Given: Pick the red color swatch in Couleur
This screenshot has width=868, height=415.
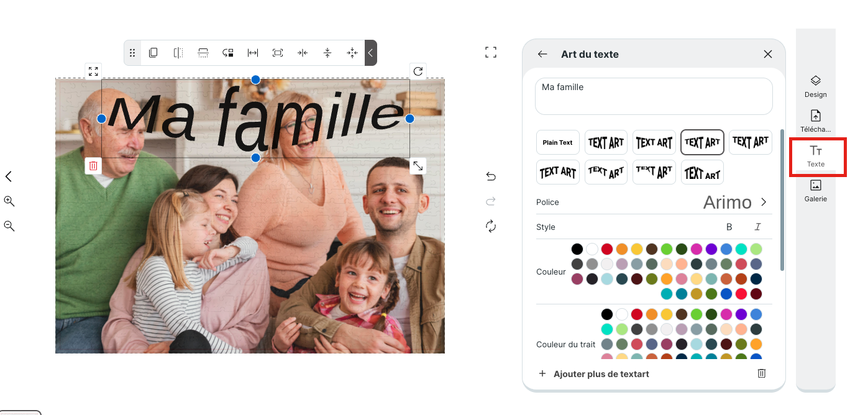Looking at the screenshot, I should coord(607,249).
